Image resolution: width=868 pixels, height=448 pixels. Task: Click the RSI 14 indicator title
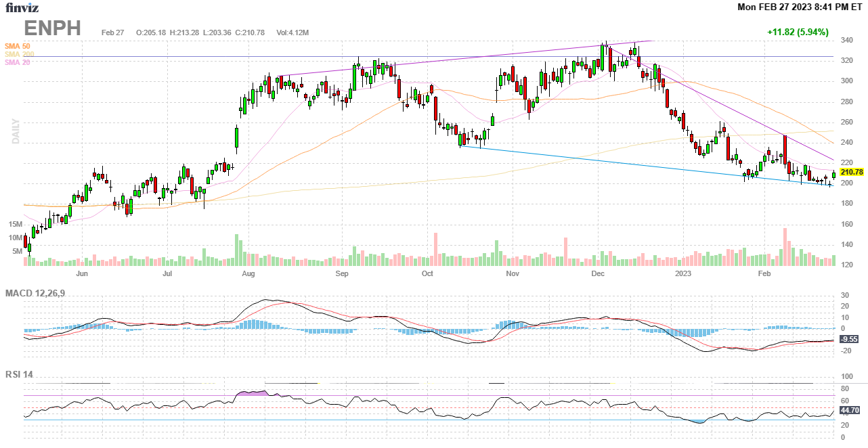(20, 374)
